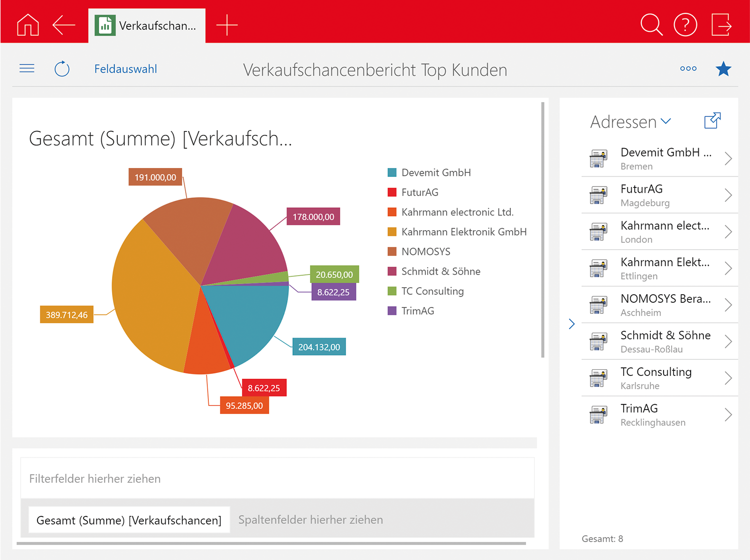750x560 pixels.
Task: Open Adressen list in external view
Action: pyautogui.click(x=712, y=121)
